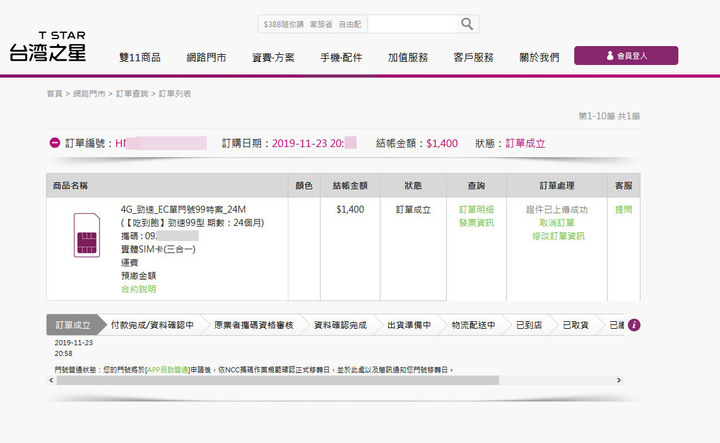
Task: Click 取消訂單 link
Action: 557,223
